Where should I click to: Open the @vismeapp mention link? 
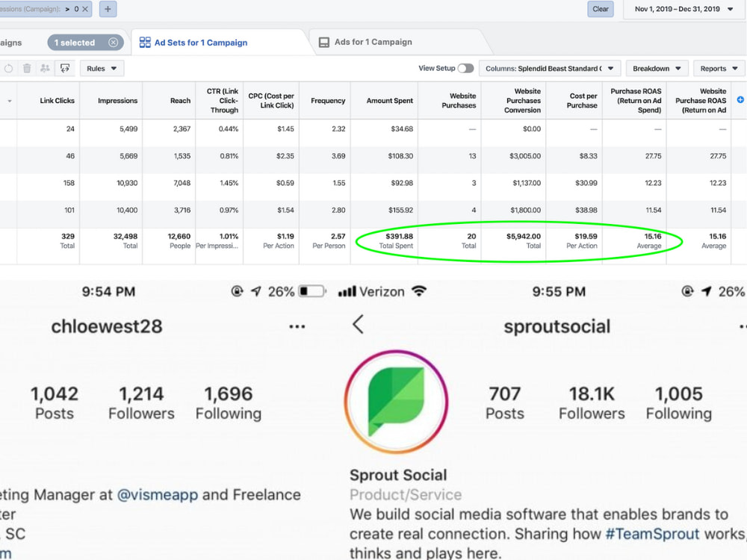(x=157, y=495)
